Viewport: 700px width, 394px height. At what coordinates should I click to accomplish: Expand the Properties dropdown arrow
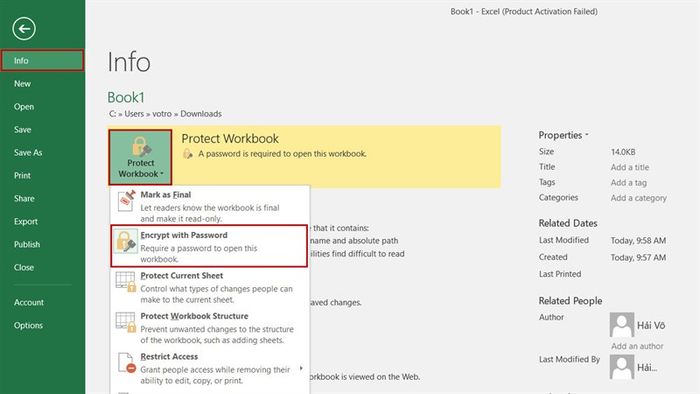tap(587, 134)
